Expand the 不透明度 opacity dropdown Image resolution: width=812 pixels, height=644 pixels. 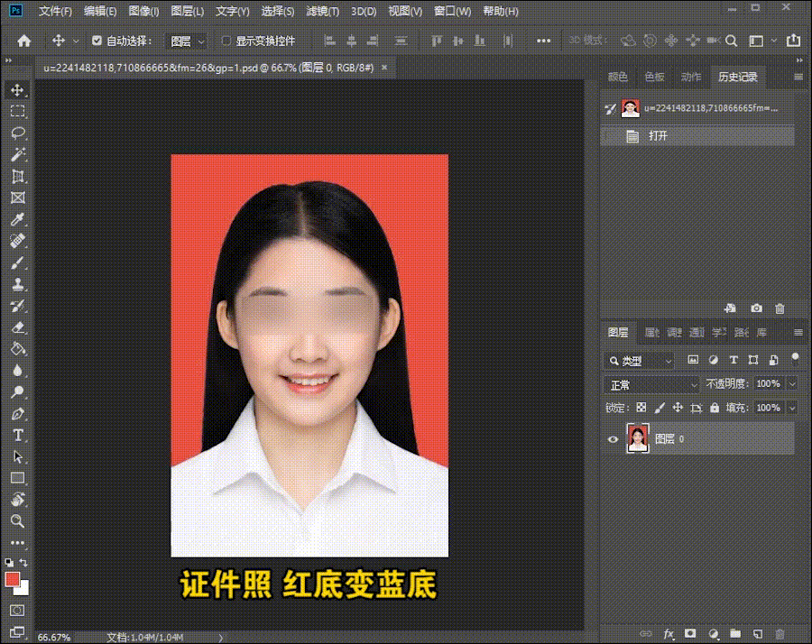(x=792, y=384)
